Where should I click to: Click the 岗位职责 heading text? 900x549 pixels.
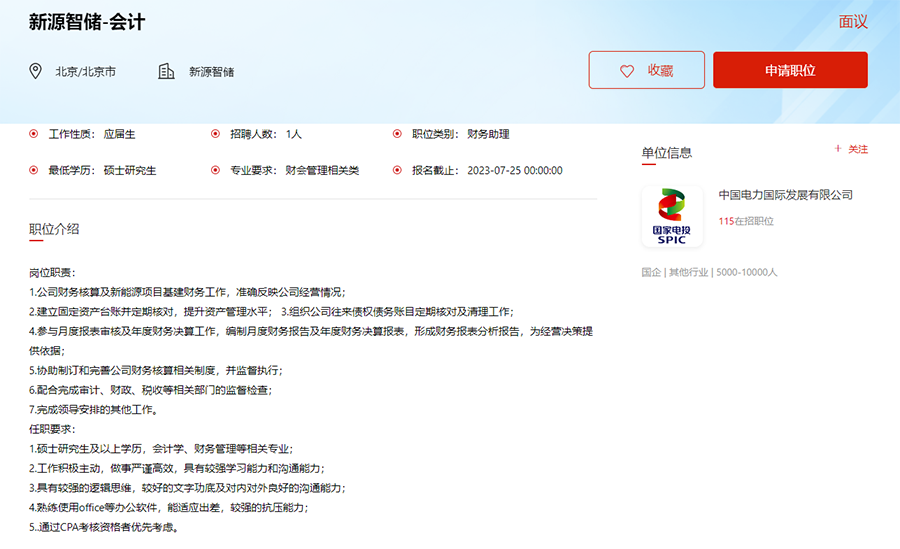(x=52, y=273)
